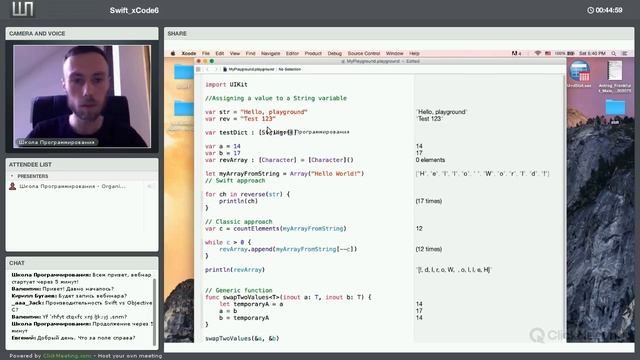The width and height of the screenshot is (640, 360).
Task: Click Host your own meeting link
Action: tap(130, 356)
